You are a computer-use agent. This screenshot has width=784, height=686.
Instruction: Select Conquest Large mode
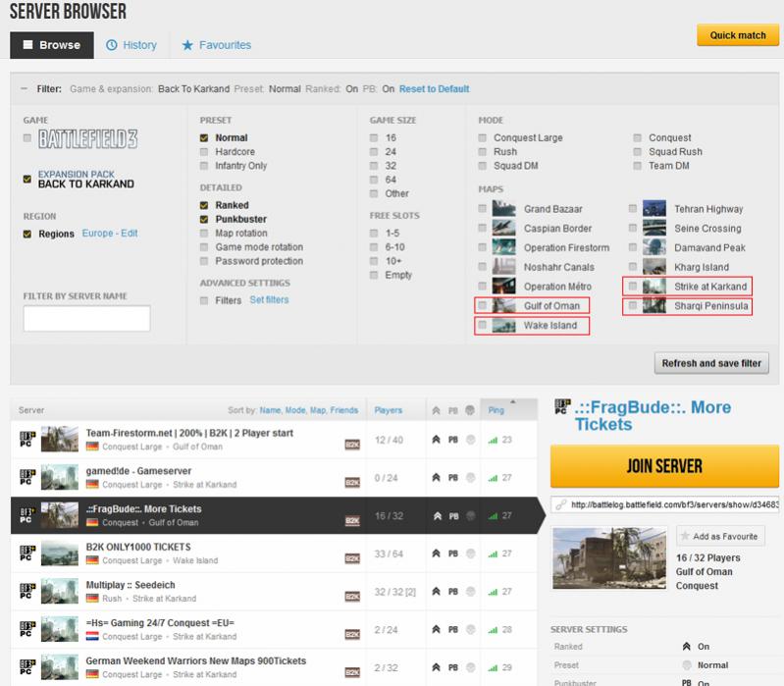482,137
